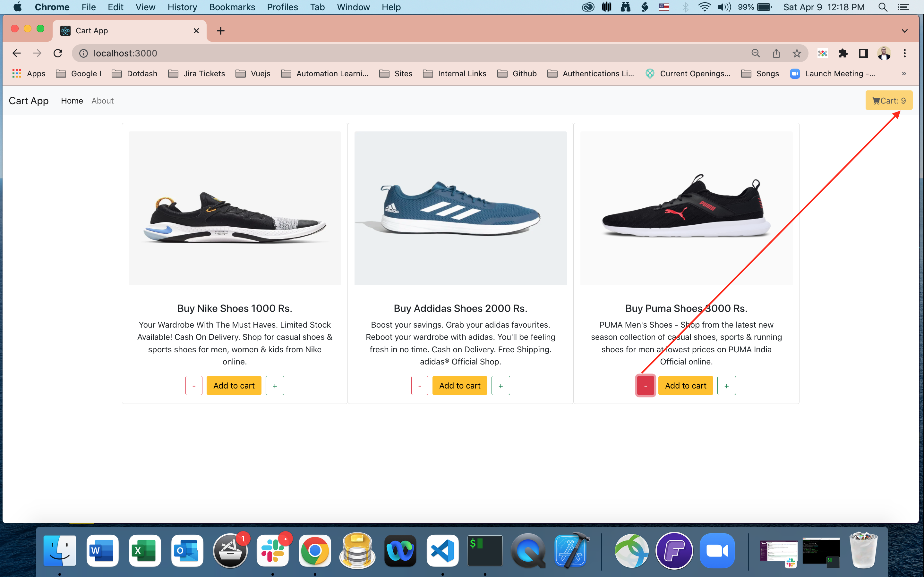Click the Cart: 9 button
Screen dimensions: 924x577
(888, 100)
